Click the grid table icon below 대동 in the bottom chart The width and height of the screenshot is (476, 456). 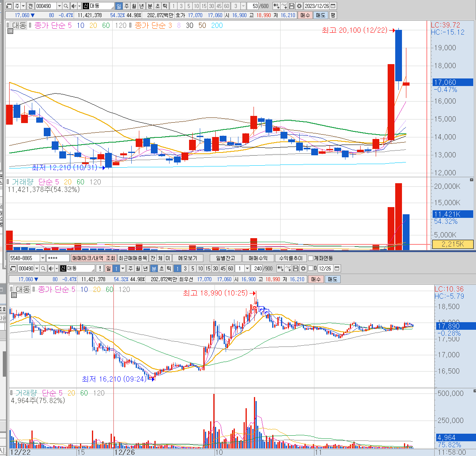[14, 295]
